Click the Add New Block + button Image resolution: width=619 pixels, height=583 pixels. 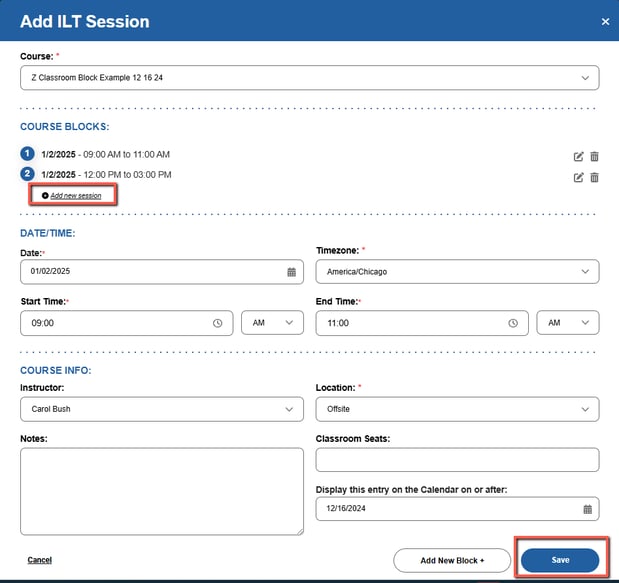pos(452,560)
